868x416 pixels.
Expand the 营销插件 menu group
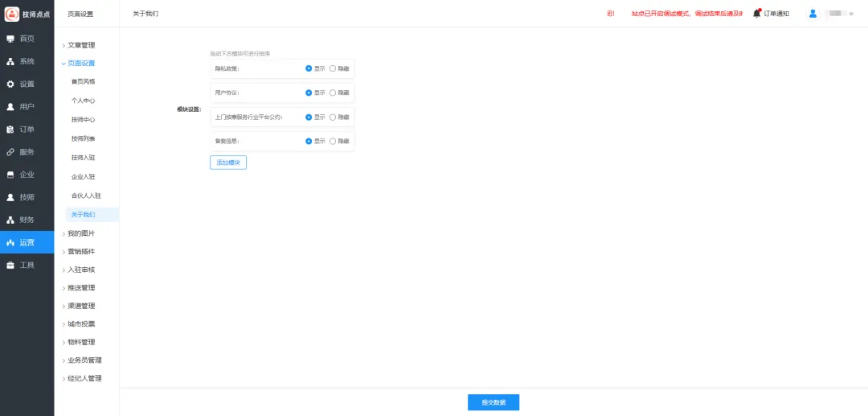(80, 251)
